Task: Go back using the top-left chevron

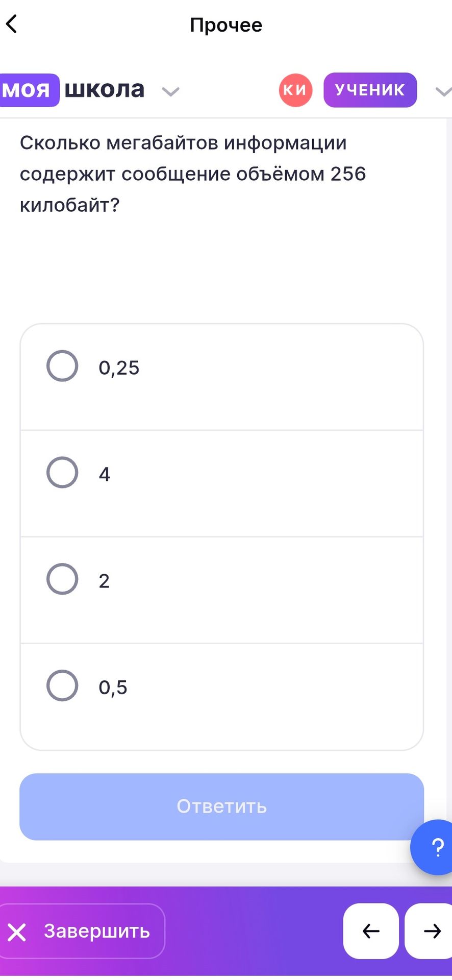Action: (x=11, y=24)
